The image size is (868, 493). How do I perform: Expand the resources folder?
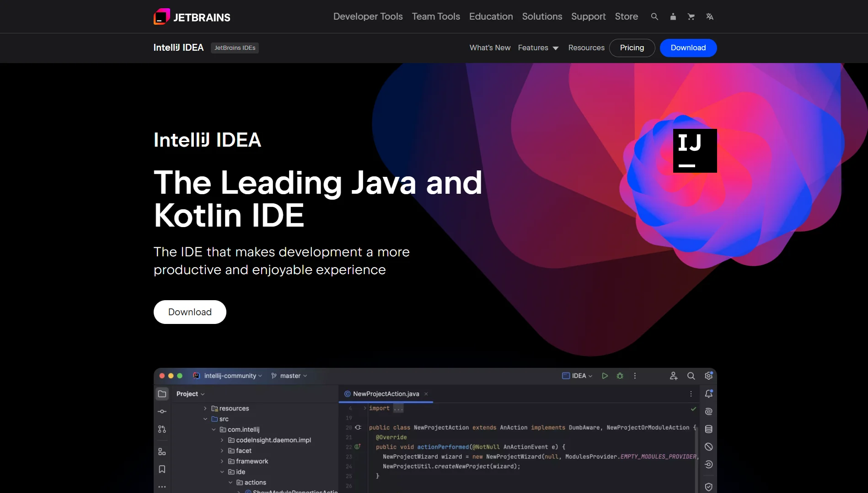(205, 408)
